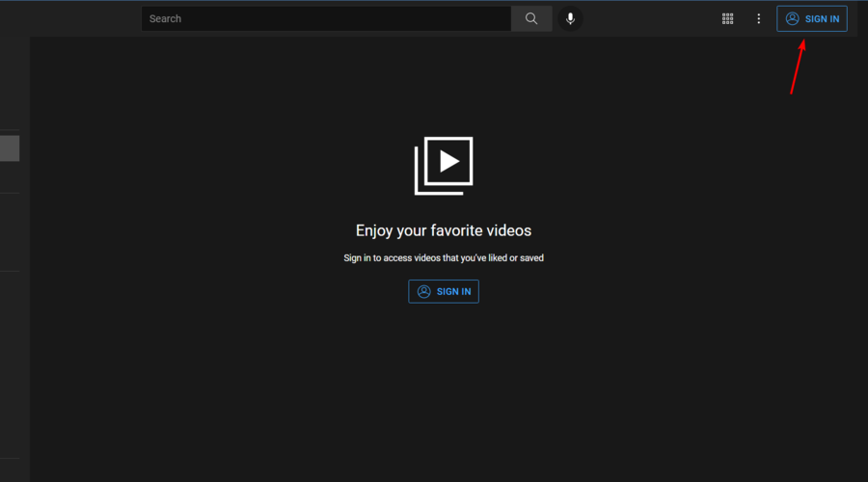Image resolution: width=868 pixels, height=482 pixels.
Task: Click the "Sign in to access videos" text
Action: [x=444, y=258]
